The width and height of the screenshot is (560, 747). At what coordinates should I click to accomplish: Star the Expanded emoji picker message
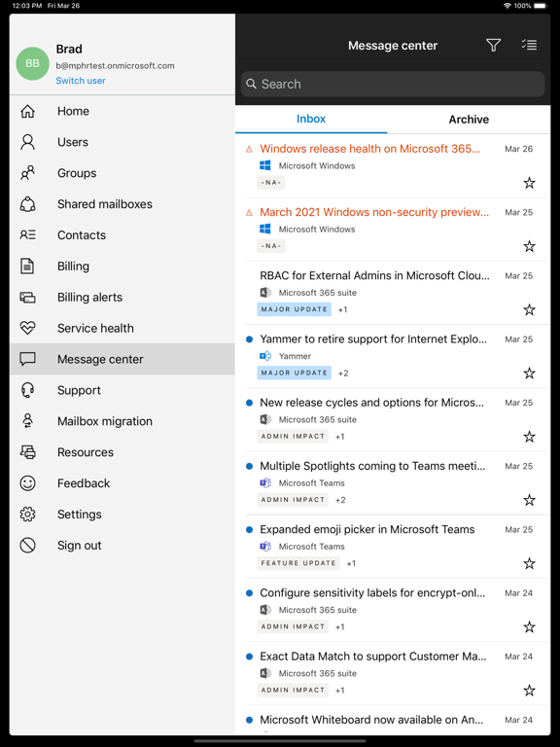pyautogui.click(x=529, y=563)
